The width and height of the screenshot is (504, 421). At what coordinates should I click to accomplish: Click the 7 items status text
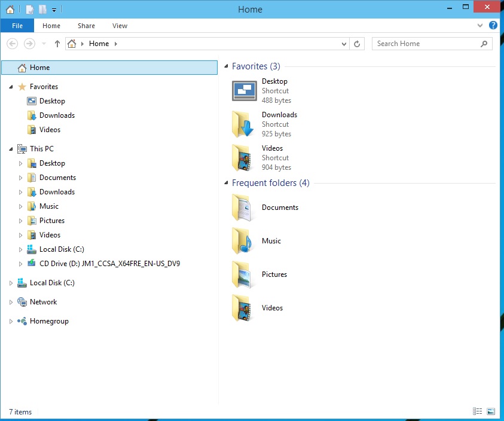[20, 412]
